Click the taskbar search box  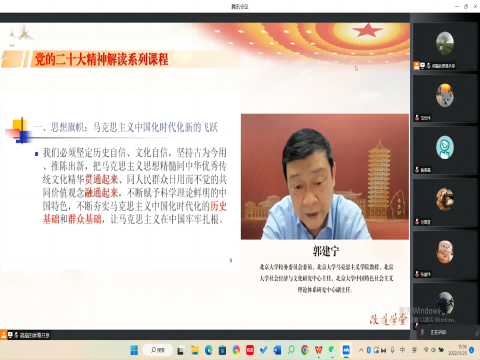[157, 350]
